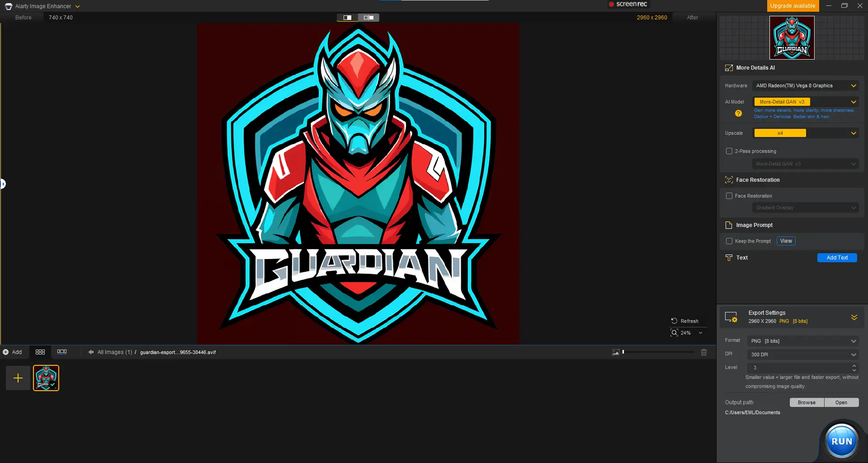Click the Add images plus icon
Screen dimensions: 868x463
(x=6, y=352)
